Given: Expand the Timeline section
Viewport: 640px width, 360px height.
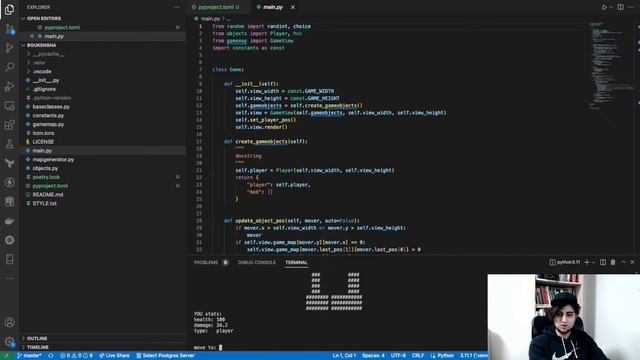Looking at the screenshot, I should [x=102, y=347].
